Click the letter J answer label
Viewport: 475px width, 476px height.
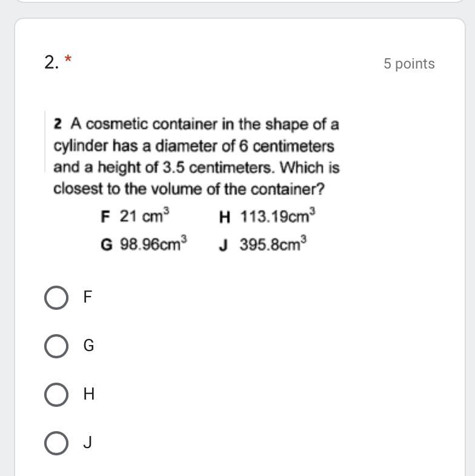[x=87, y=443]
